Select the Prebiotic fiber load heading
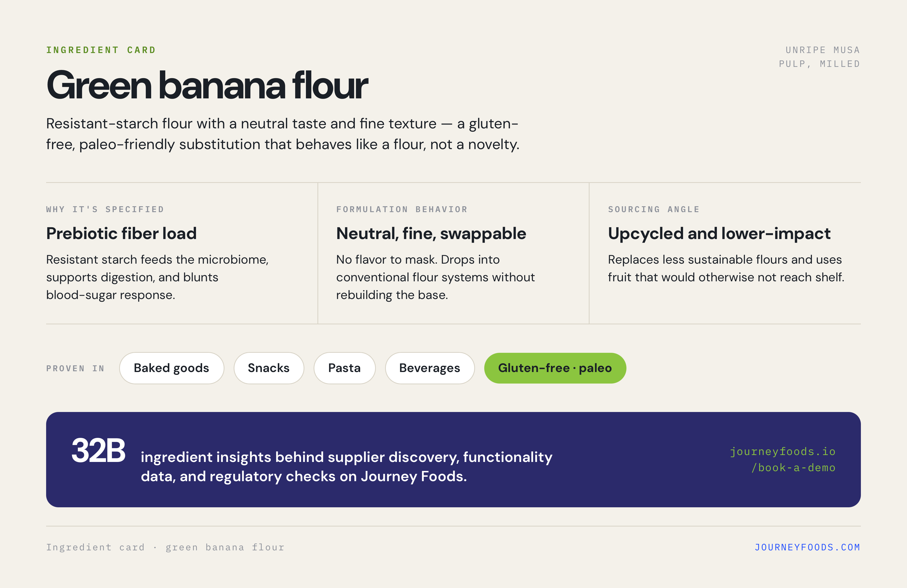This screenshot has width=907, height=588. click(121, 233)
